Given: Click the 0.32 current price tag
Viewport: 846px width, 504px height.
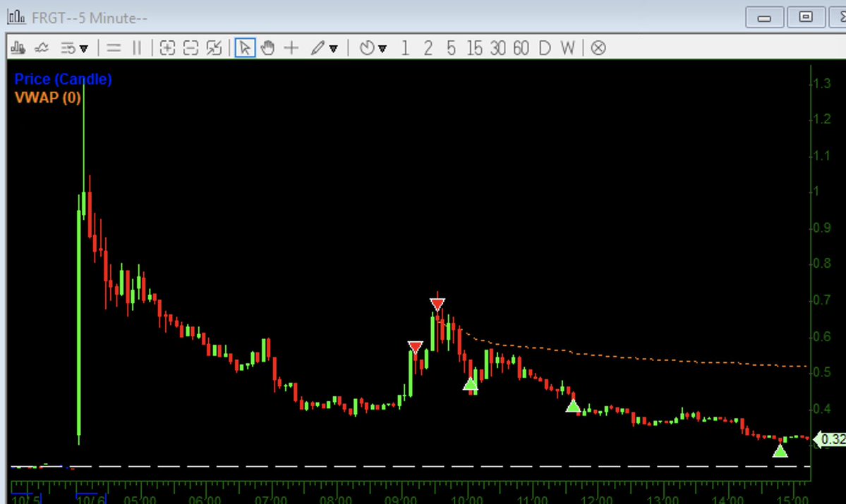Looking at the screenshot, I should point(830,439).
